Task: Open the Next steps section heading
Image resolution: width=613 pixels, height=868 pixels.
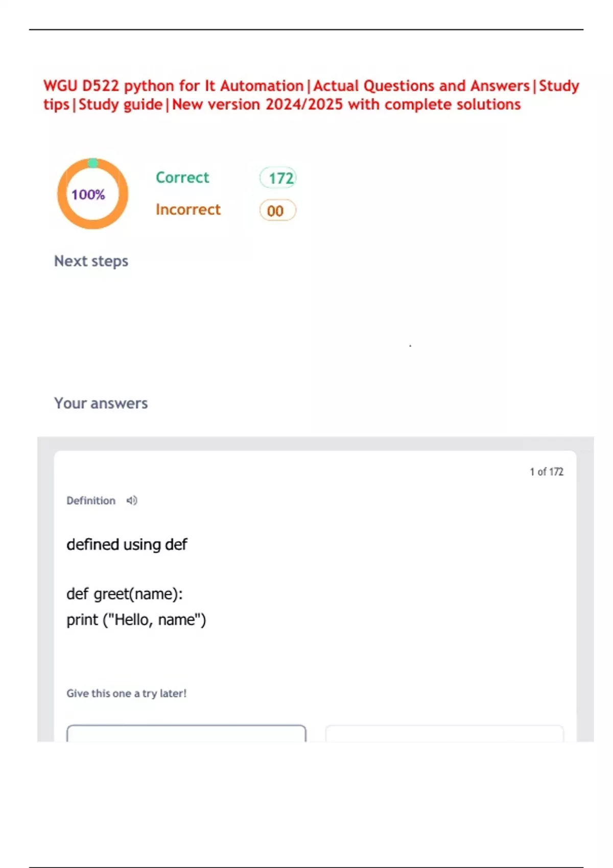Action: coord(91,261)
